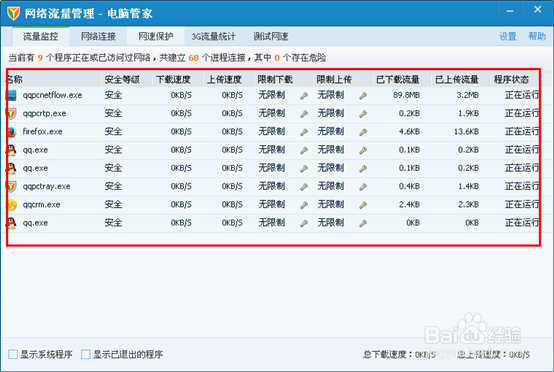
Task: Click the 1.4KB uploaded value for qqpctray.exe
Action: [468, 186]
